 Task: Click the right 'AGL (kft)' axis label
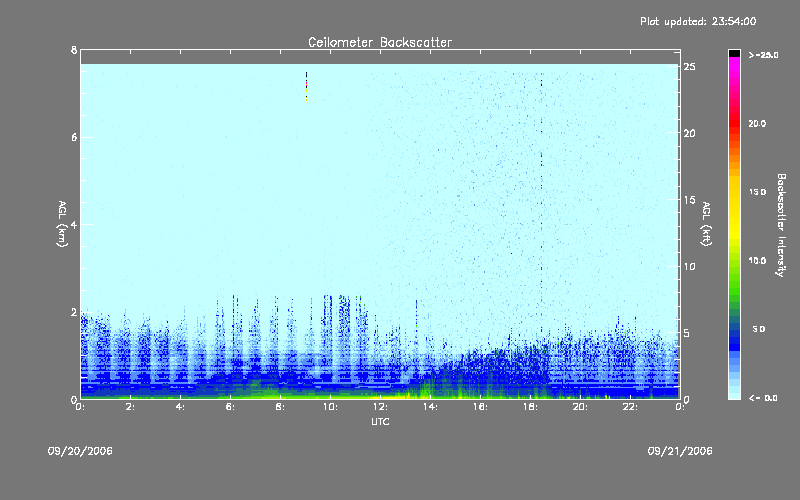[707, 224]
